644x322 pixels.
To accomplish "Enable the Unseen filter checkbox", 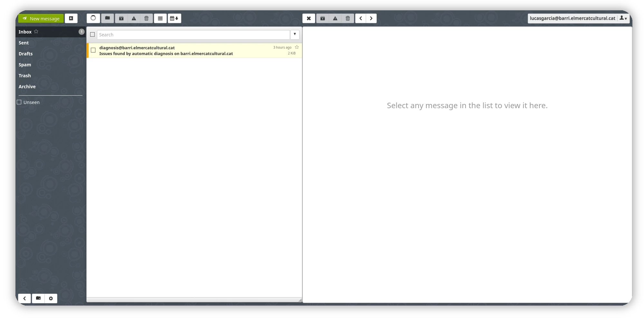I will pos(19,102).
